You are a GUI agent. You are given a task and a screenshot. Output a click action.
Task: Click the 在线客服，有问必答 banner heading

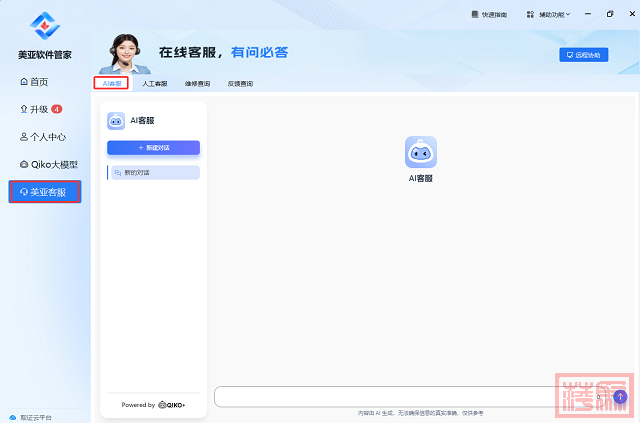223,52
